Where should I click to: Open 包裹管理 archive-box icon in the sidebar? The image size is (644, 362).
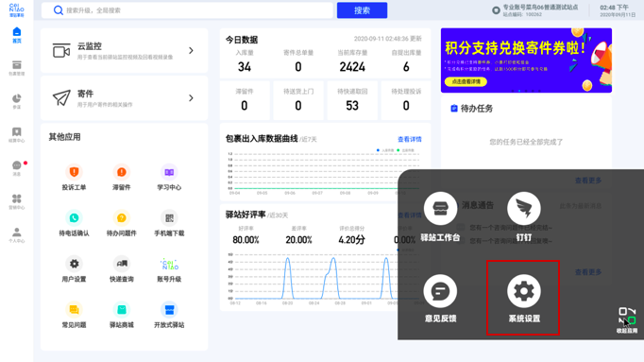[16, 65]
